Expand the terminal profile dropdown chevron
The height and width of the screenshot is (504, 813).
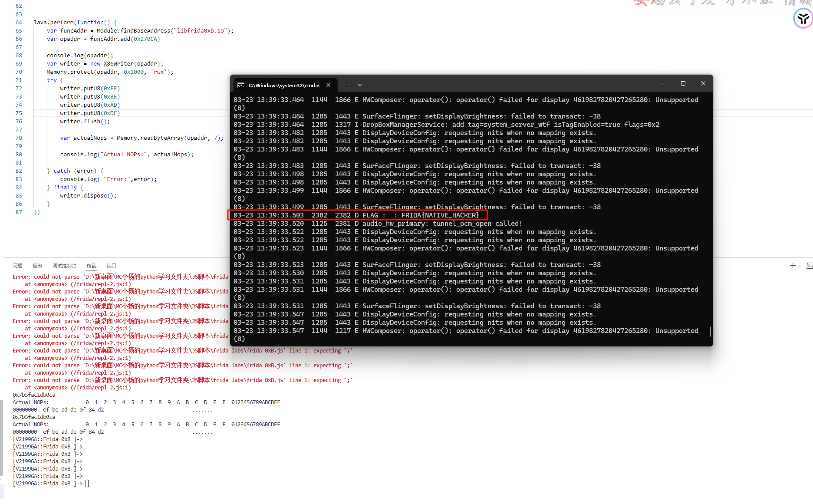tap(360, 85)
